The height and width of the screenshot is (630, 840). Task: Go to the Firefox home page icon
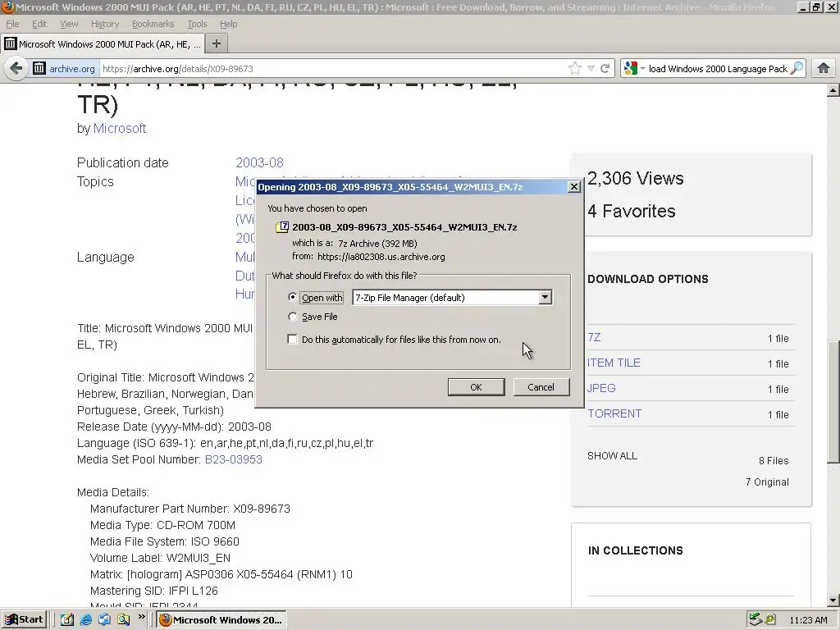tap(824, 69)
